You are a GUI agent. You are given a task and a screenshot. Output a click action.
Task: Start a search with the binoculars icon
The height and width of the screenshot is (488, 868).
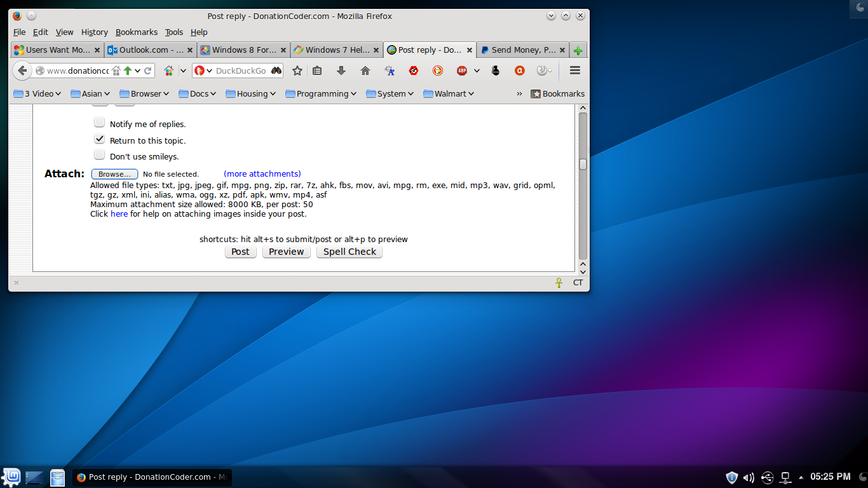pos(276,71)
